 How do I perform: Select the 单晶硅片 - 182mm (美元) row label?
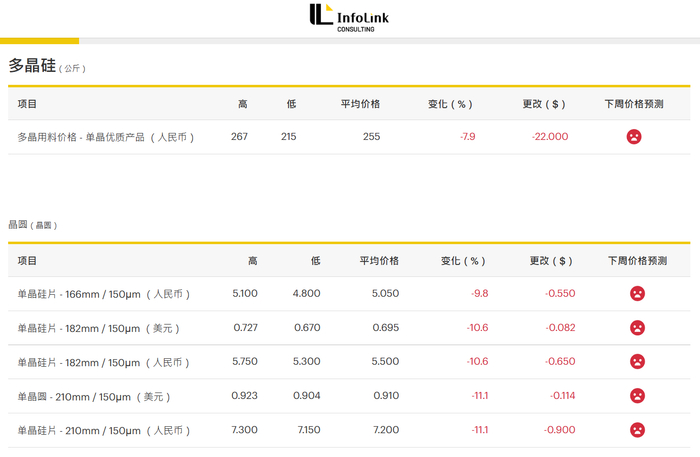click(98, 328)
